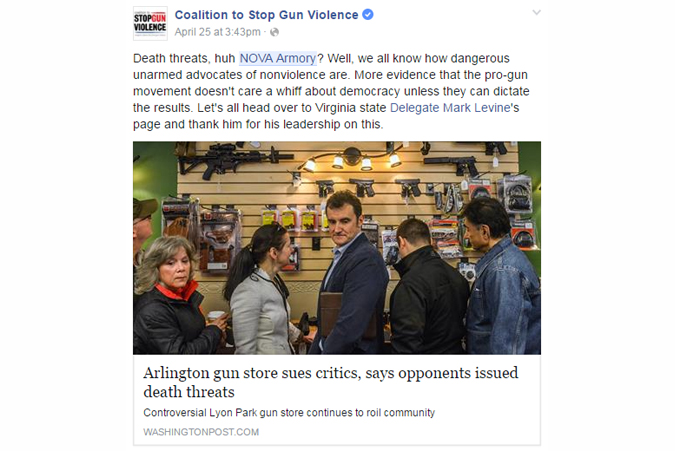
Task: Click the 'thank him for his leadership' text line
Action: point(257,124)
